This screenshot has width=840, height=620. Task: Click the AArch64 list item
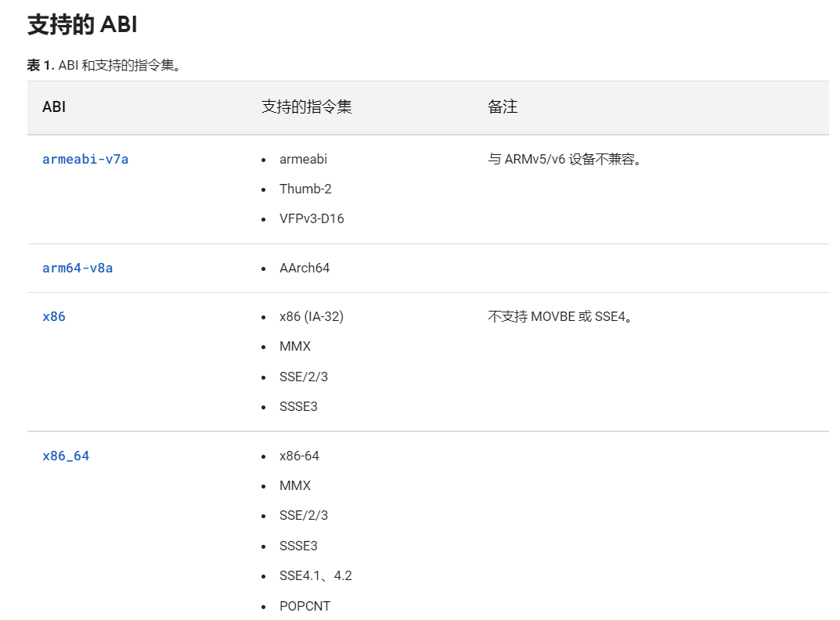tap(305, 268)
